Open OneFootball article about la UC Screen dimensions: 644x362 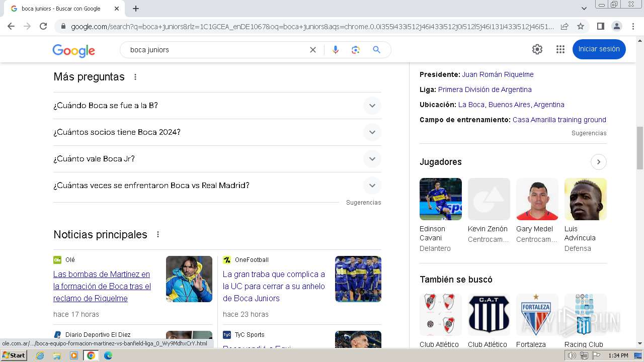pos(274,286)
